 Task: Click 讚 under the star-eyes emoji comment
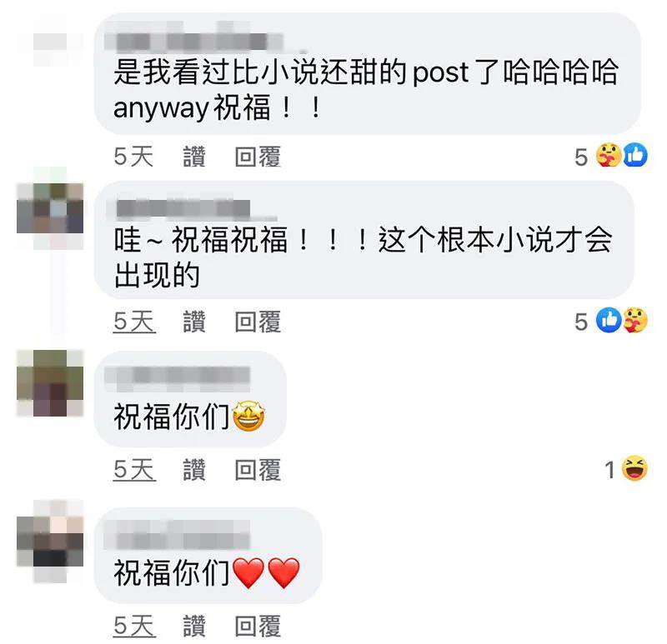pos(194,469)
